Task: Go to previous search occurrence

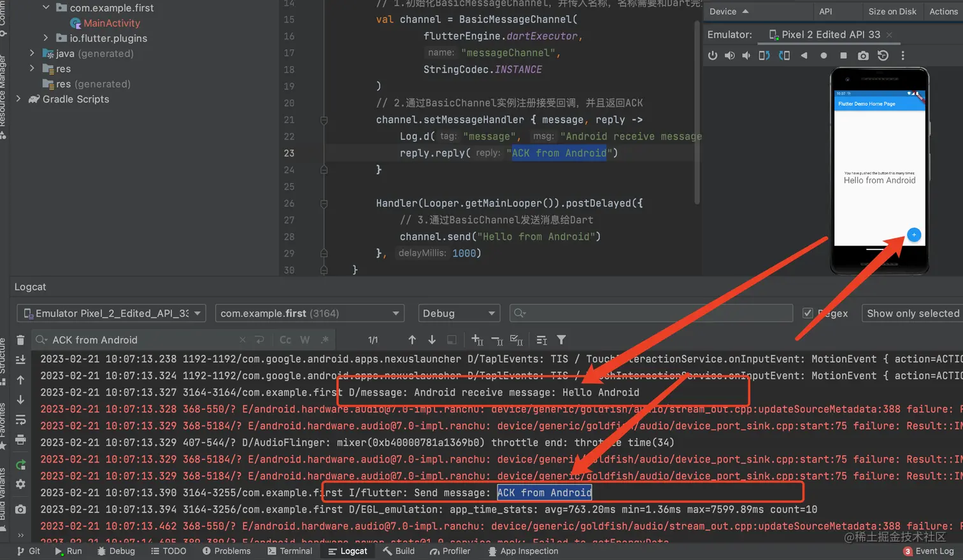Action: [x=412, y=340]
